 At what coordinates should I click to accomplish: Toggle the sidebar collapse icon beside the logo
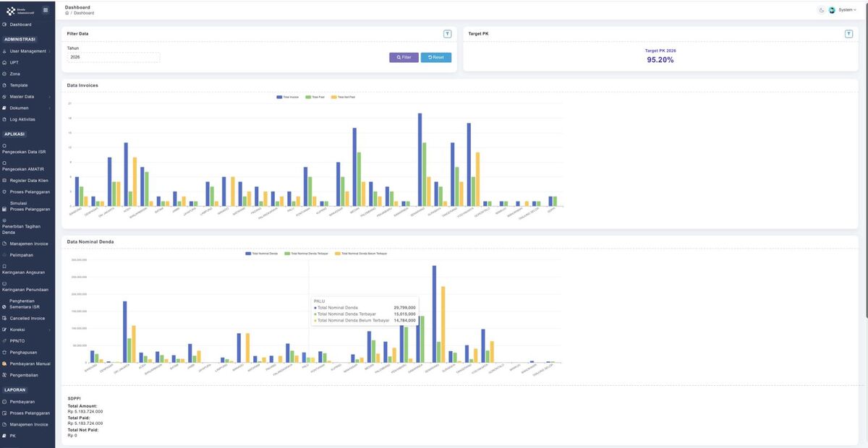coord(46,10)
